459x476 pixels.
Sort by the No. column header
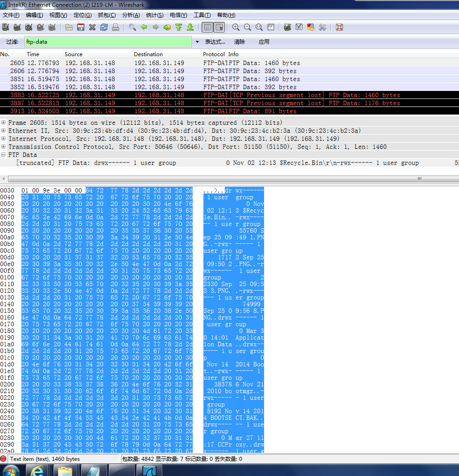point(13,54)
